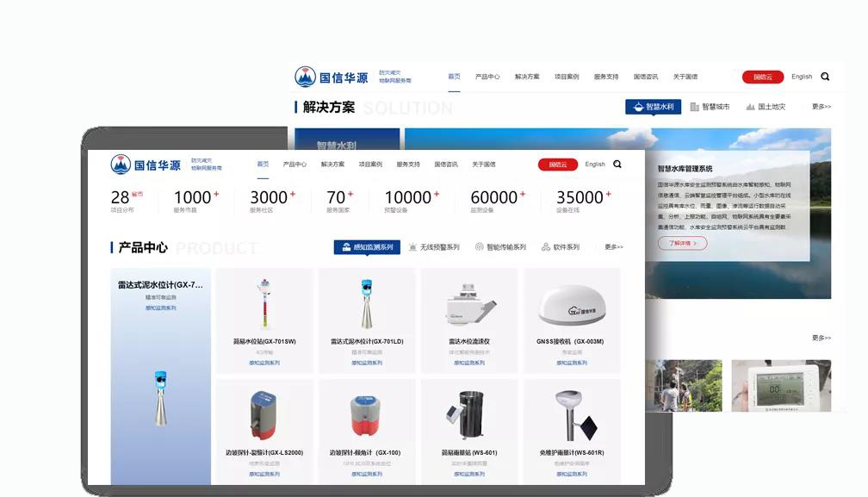The height and width of the screenshot is (497, 868).
Task: Open 首页 in the front page navigation
Action: (263, 165)
